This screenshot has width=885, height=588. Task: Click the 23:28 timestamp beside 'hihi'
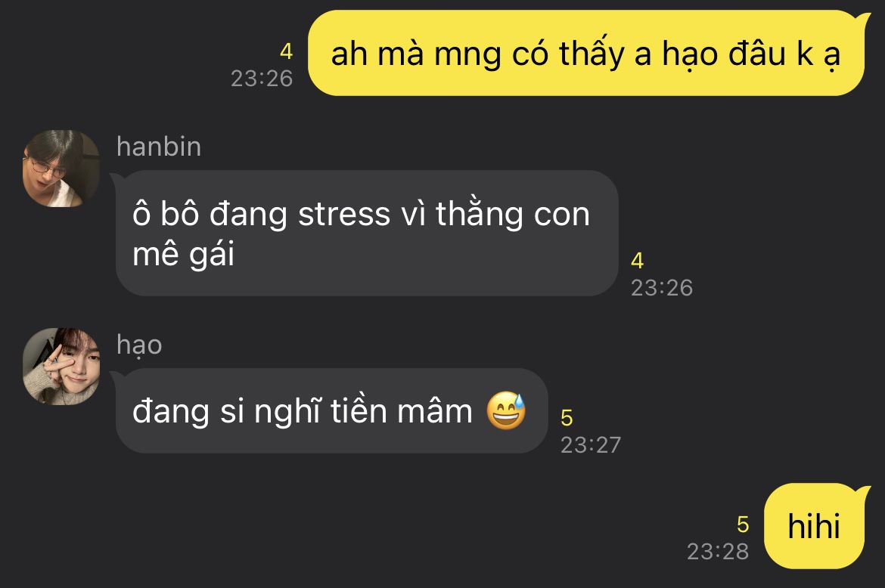[x=718, y=552]
